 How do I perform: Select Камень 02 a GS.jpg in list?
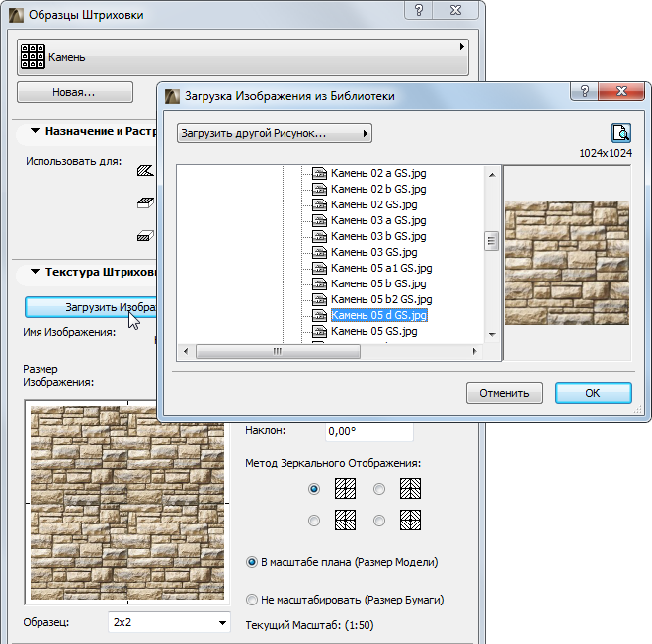coord(378,173)
